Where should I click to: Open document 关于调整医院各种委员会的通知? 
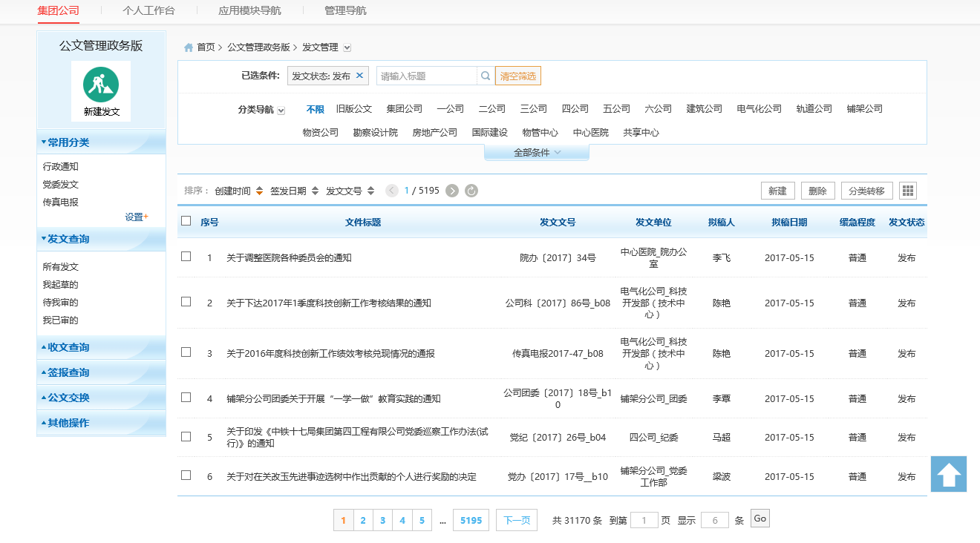tap(289, 258)
